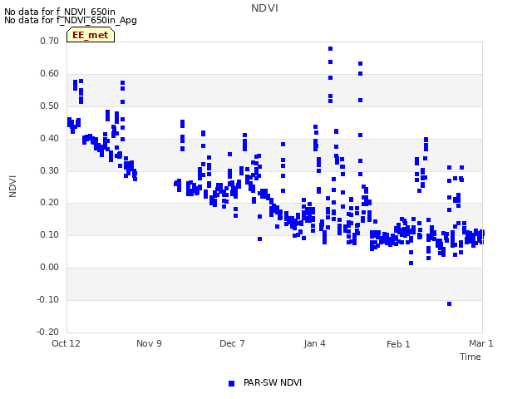Click the PAR-SW NDVI legend label
This screenshot has height=399, width=532.
[x=273, y=382]
